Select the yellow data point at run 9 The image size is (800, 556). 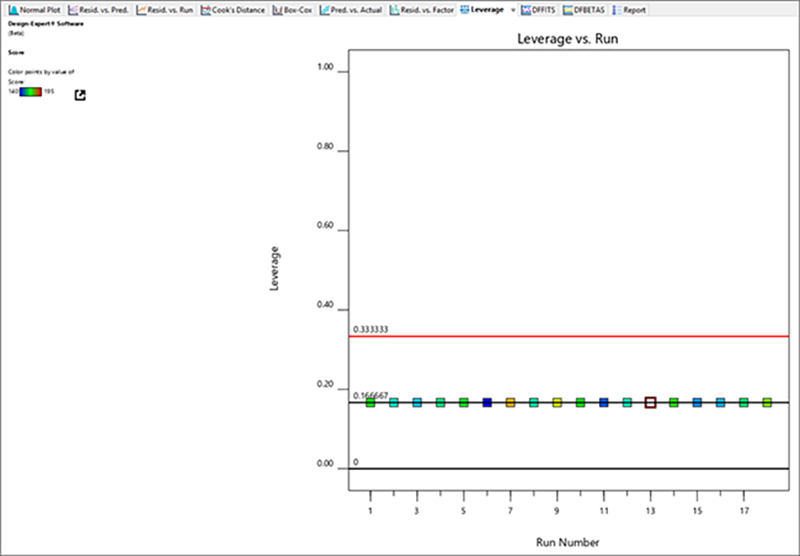click(x=557, y=402)
